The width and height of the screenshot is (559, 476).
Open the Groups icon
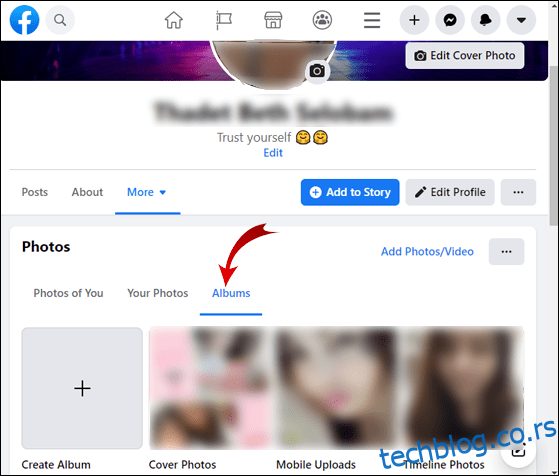[x=322, y=20]
